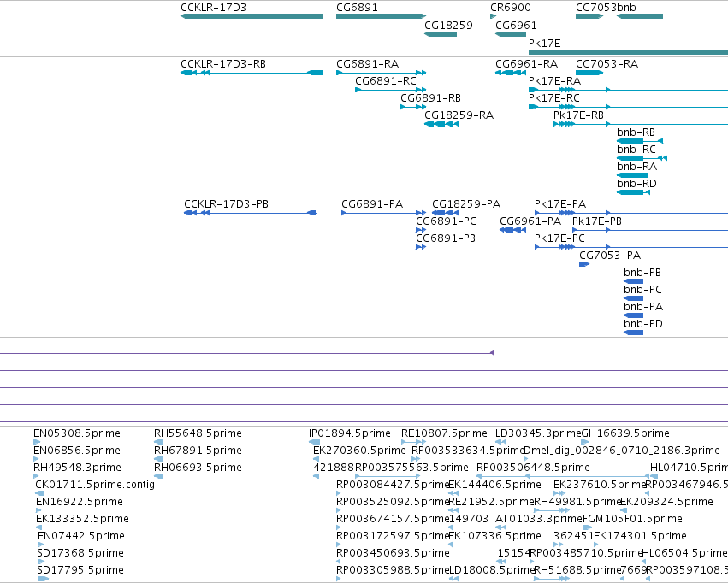
Task: Select protein CG18259-PA
Action: point(445,213)
